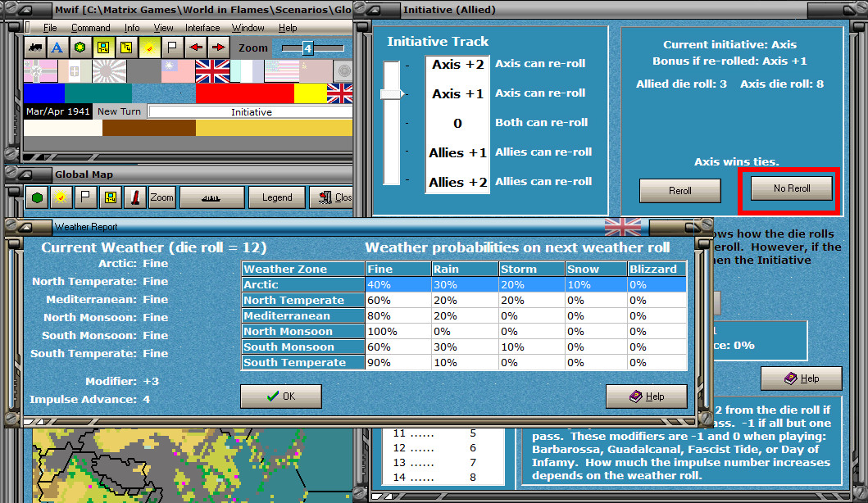The width and height of the screenshot is (868, 503).
Task: Select the Soviet Union flag
Action: 316,71
